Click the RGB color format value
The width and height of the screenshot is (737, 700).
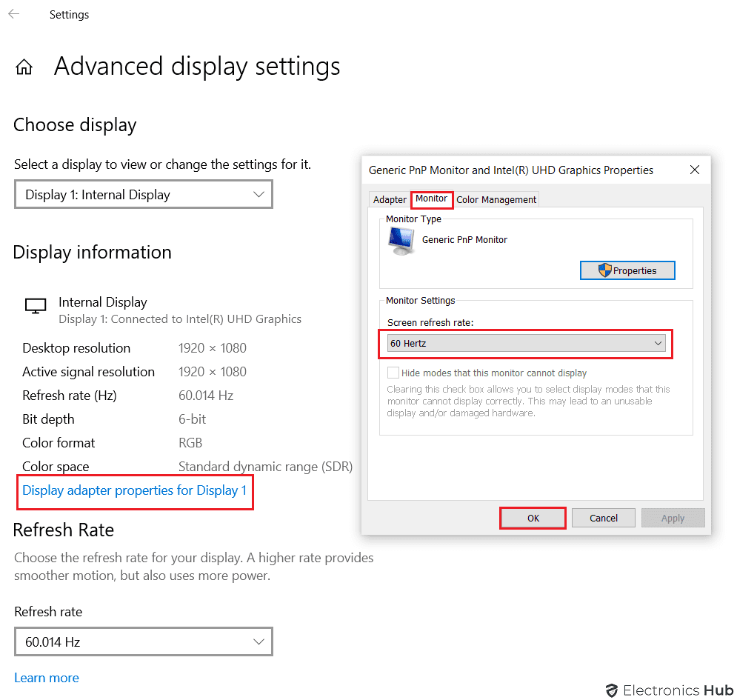[x=190, y=443]
